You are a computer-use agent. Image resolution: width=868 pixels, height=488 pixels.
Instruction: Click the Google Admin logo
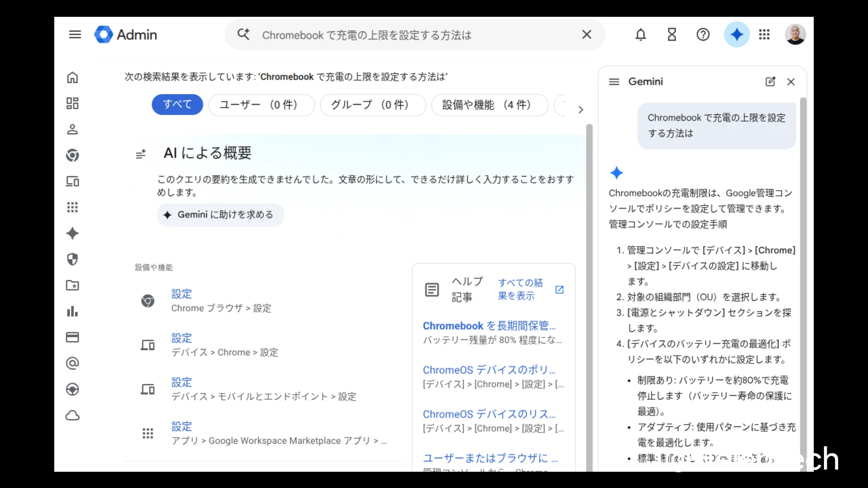point(126,35)
